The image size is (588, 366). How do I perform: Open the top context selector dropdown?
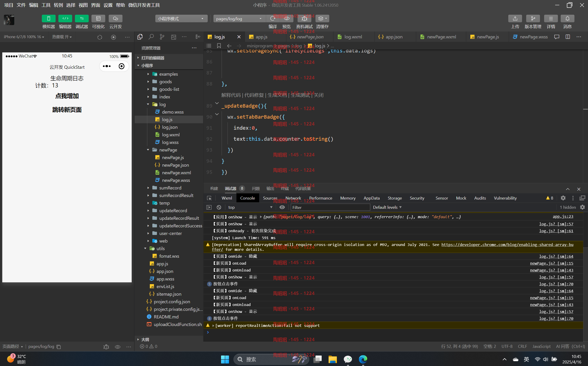pos(250,207)
